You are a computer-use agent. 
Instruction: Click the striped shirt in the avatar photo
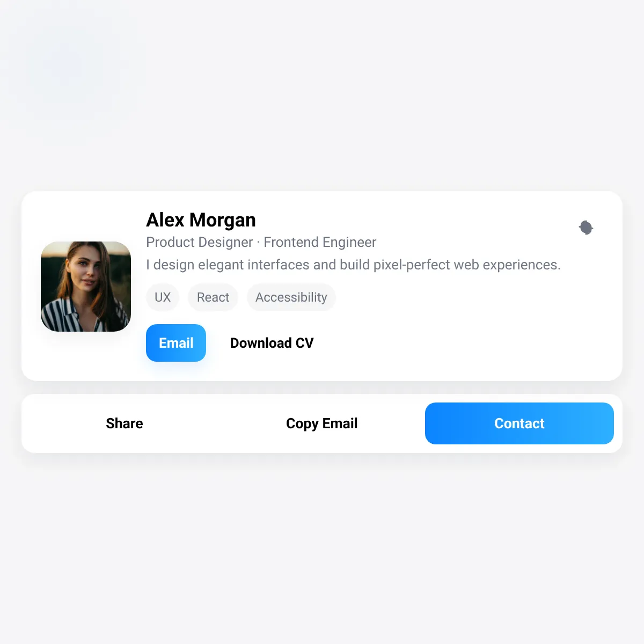pyautogui.click(x=64, y=317)
